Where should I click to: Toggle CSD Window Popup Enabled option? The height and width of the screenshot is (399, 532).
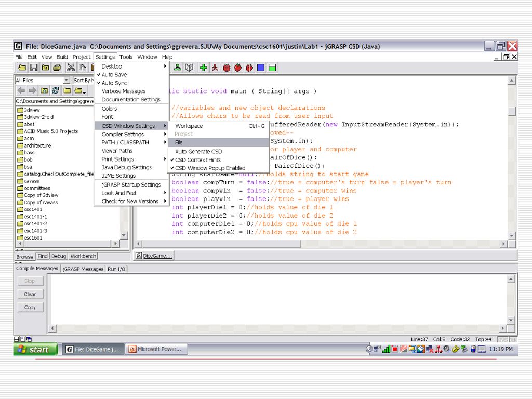(210, 168)
